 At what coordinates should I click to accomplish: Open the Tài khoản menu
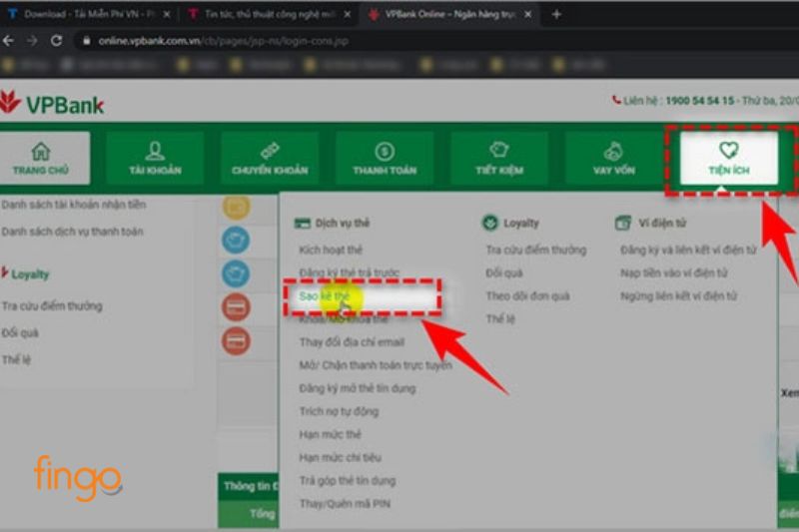click(155, 159)
